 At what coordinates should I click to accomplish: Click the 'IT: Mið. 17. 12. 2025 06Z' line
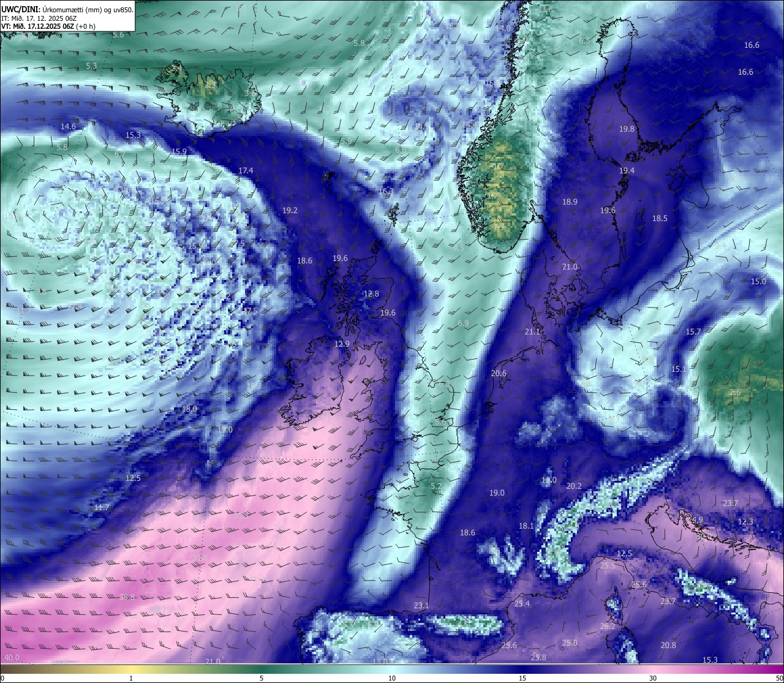[39, 18]
